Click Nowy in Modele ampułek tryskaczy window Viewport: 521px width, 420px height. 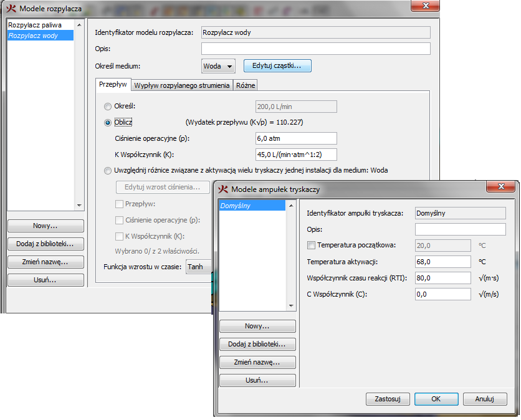coord(257,327)
